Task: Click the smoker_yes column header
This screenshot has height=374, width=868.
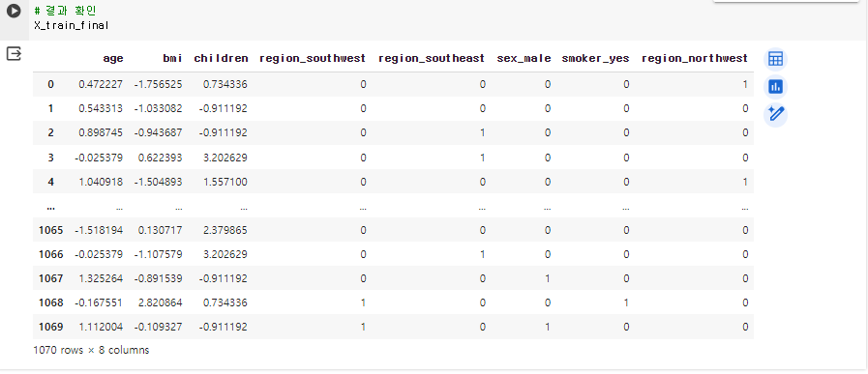Action: 595,58
